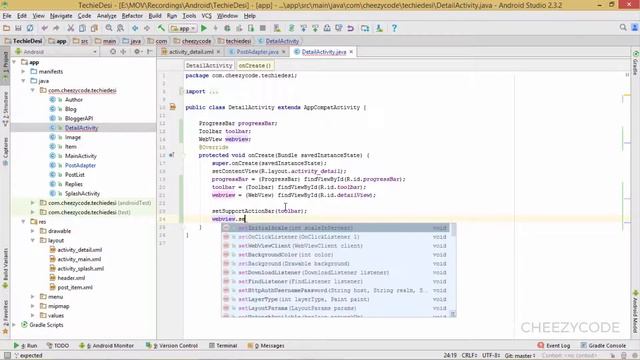Hide the Project panel via hide icon
The width and height of the screenshot is (640, 360).
pyautogui.click(x=149, y=52)
